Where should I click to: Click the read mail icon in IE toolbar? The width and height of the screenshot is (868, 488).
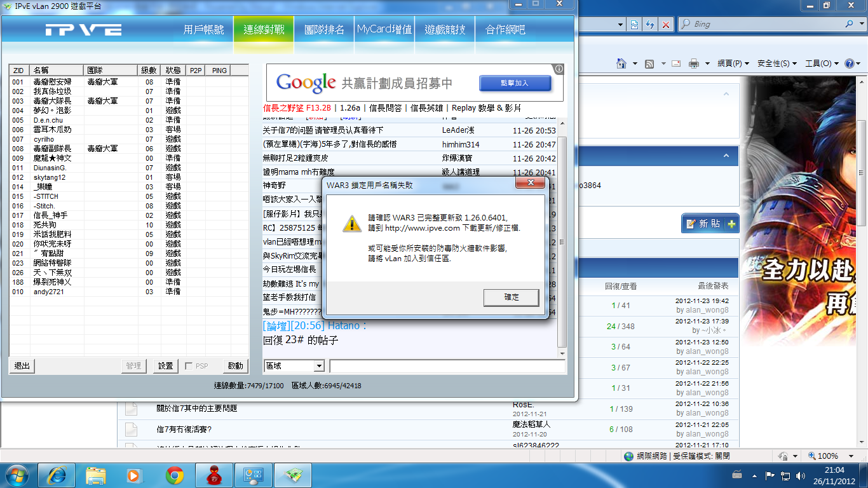click(675, 64)
